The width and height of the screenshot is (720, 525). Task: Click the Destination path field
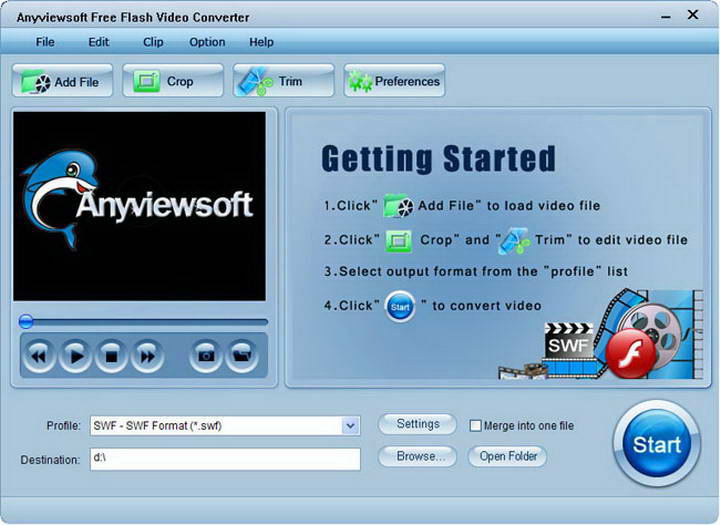[x=225, y=459]
